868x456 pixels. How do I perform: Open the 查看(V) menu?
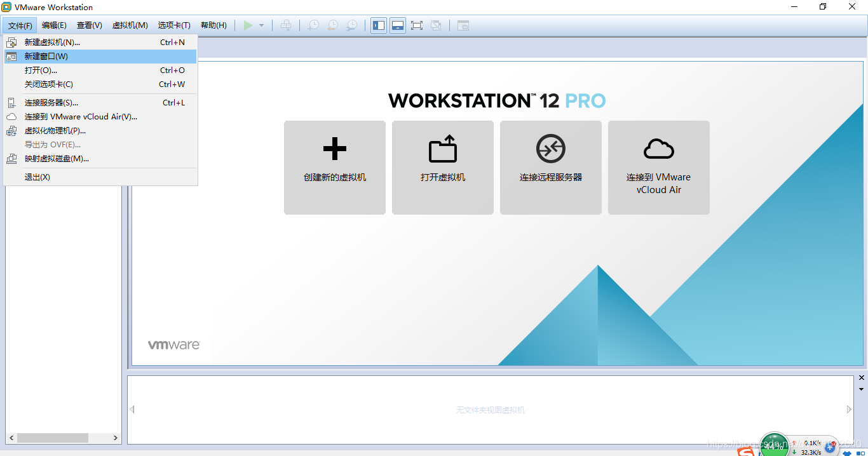(x=90, y=25)
